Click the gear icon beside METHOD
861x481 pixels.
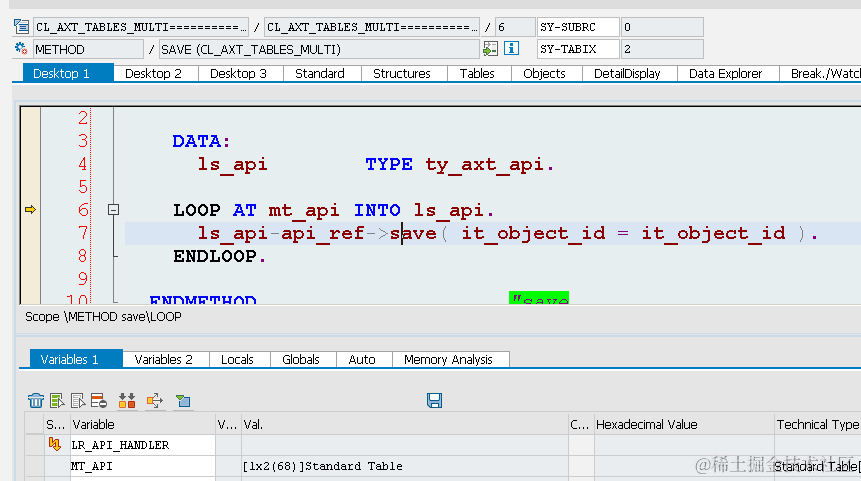pyautogui.click(x=21, y=49)
